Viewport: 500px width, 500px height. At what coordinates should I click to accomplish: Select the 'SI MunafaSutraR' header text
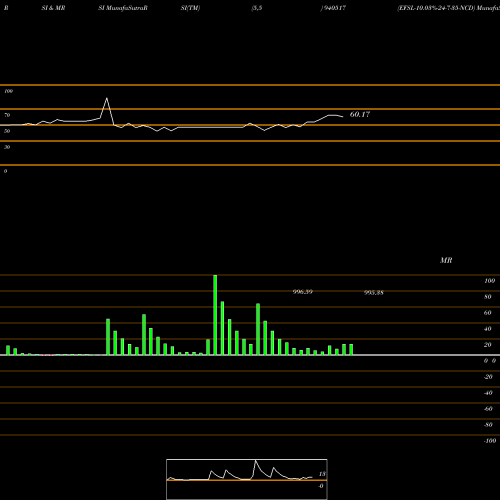123,8
